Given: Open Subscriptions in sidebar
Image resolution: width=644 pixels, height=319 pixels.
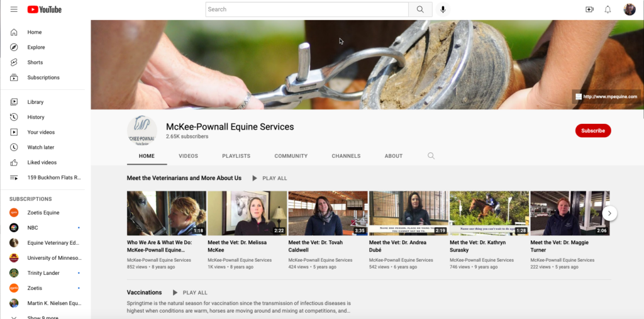Looking at the screenshot, I should [x=43, y=77].
